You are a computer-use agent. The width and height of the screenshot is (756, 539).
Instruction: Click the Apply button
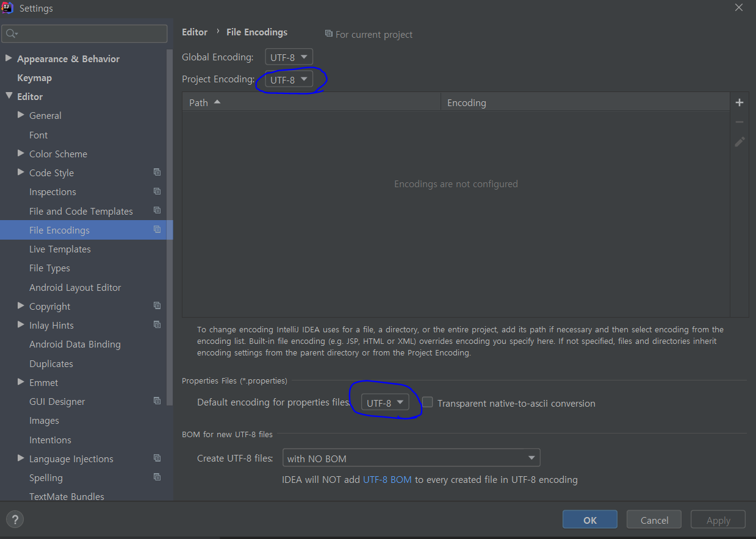point(718,520)
